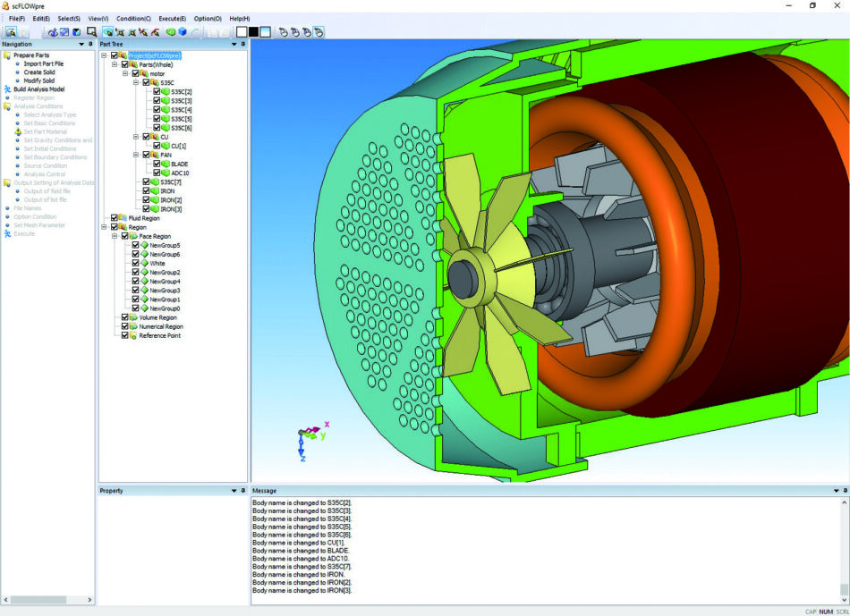Set white background color swatch
Image resolution: width=850 pixels, height=616 pixels.
coord(242,32)
